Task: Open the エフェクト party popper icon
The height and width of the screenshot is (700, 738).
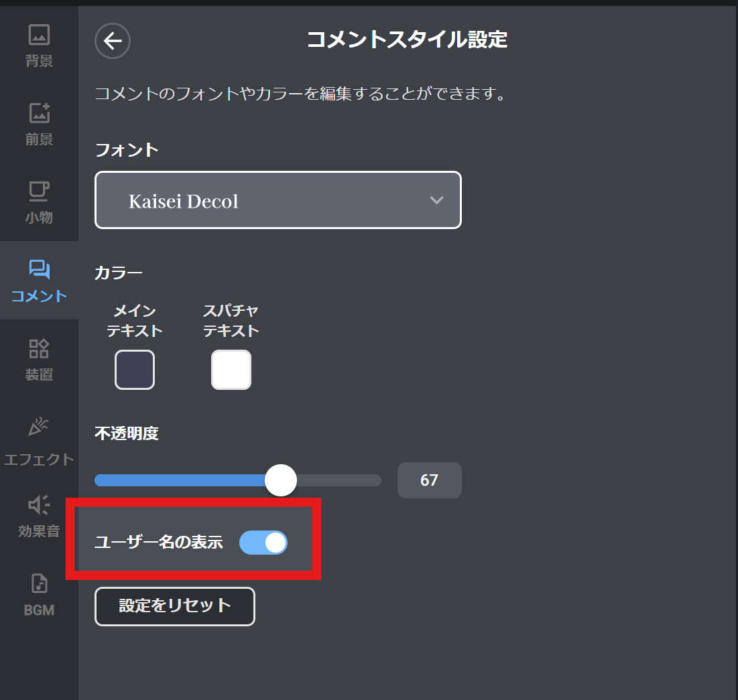Action: coord(39,427)
